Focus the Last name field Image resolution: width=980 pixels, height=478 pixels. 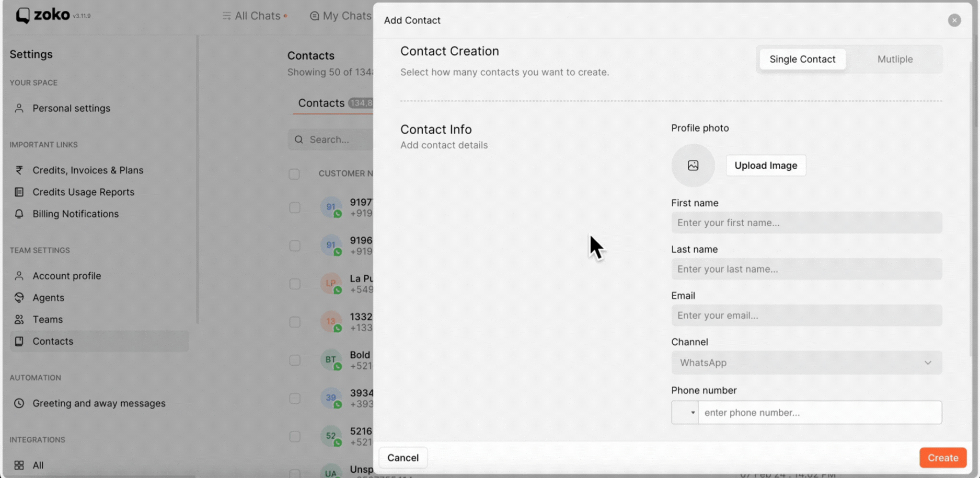pos(806,269)
